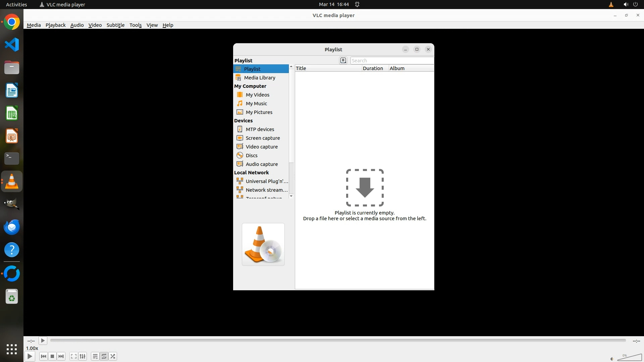Click the Stop playback button
The height and width of the screenshot is (362, 644).
[x=52, y=356]
